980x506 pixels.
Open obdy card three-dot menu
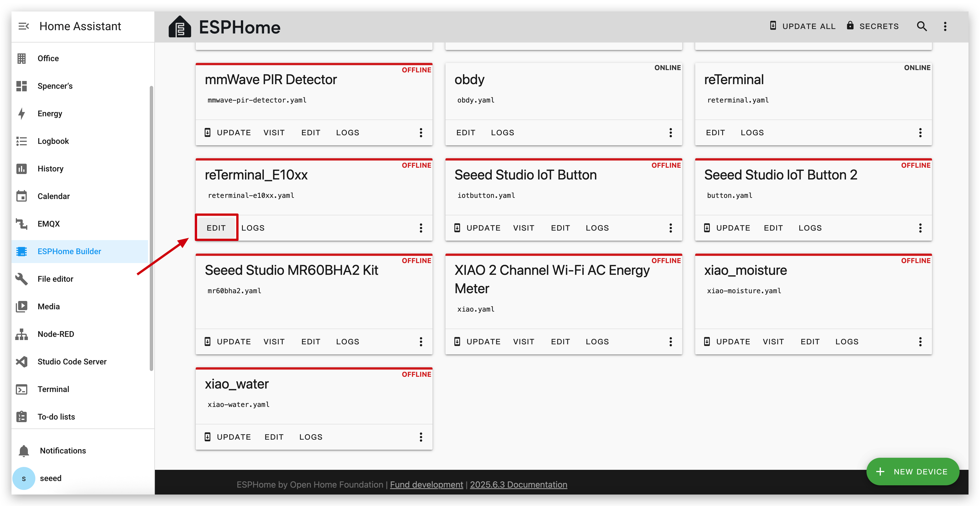[670, 132]
